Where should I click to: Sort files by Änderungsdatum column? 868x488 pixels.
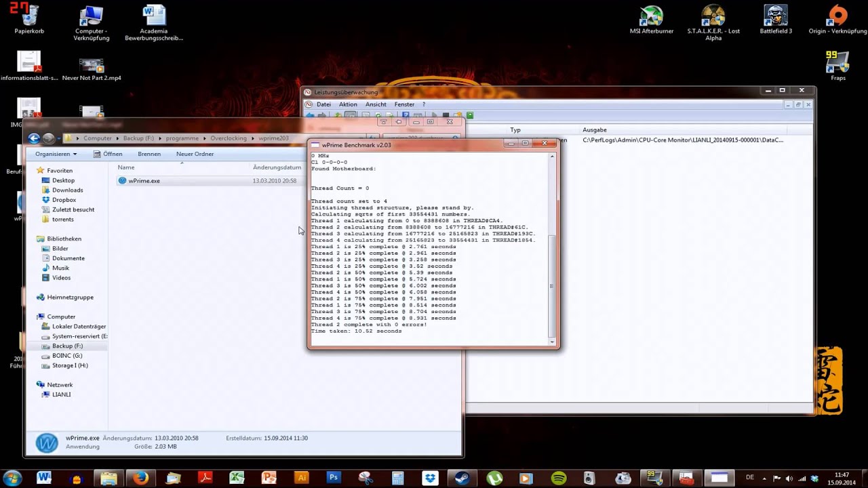[277, 167]
